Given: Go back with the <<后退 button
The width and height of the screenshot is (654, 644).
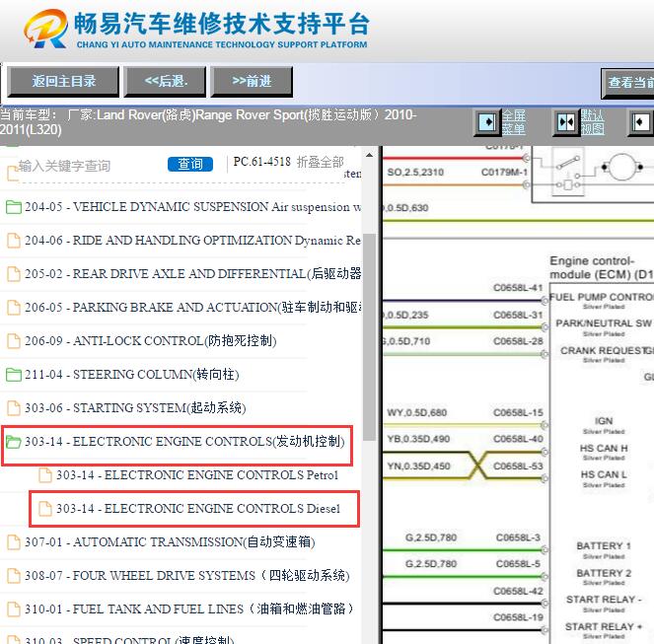Looking at the screenshot, I should pyautogui.click(x=166, y=81).
